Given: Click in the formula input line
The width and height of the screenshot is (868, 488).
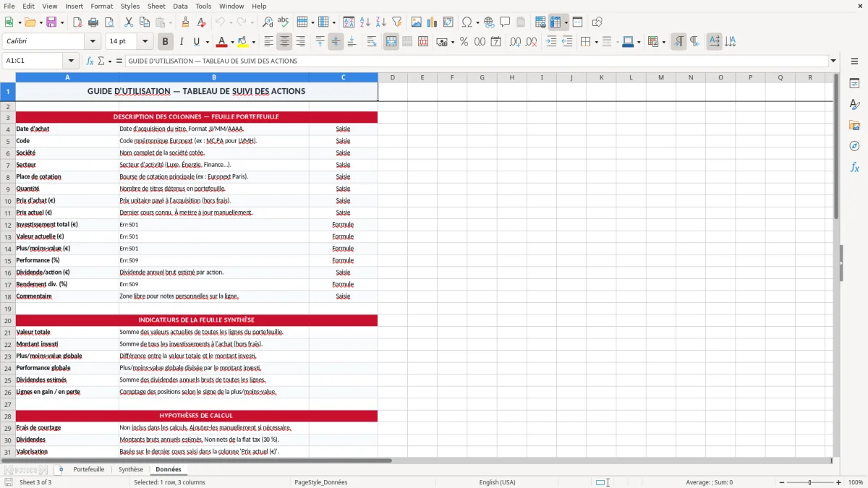Looking at the screenshot, I should pos(477,61).
